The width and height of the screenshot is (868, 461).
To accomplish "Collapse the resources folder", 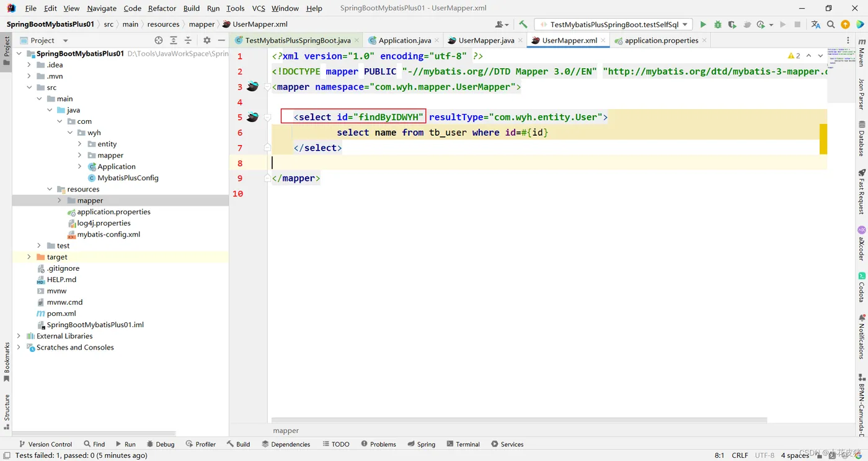I will (50, 190).
